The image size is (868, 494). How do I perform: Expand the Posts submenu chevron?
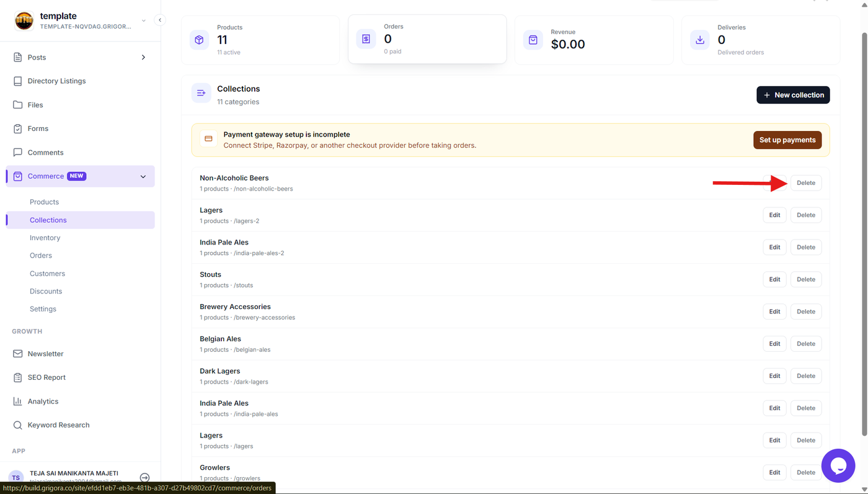click(143, 57)
